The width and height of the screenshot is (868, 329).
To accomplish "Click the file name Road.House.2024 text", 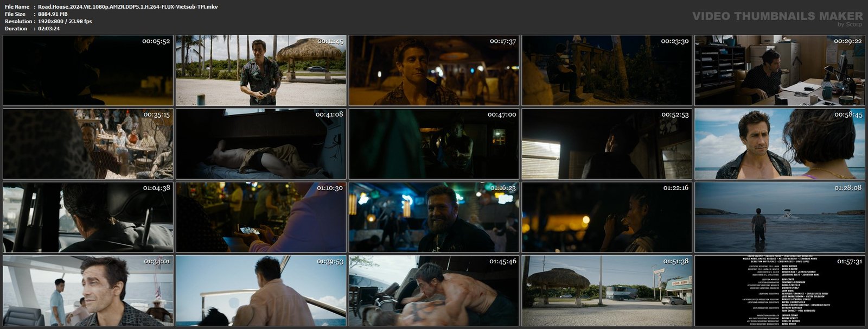I will pos(128,7).
